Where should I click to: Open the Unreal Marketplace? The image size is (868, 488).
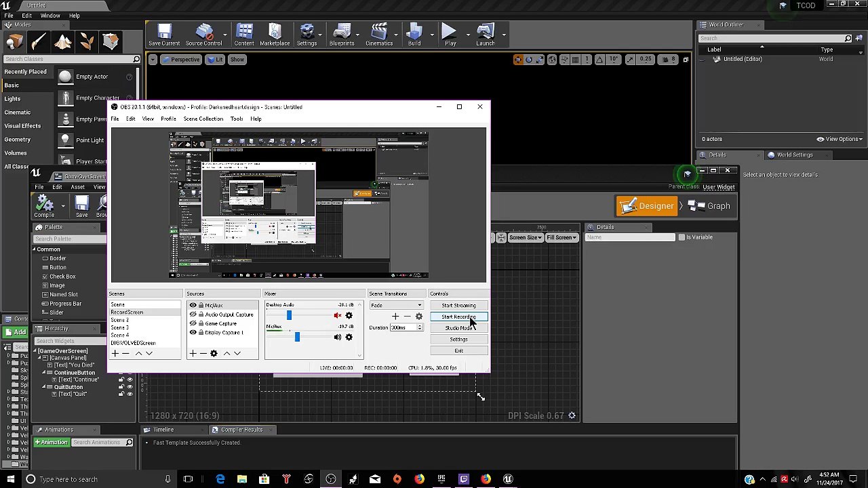[275, 35]
